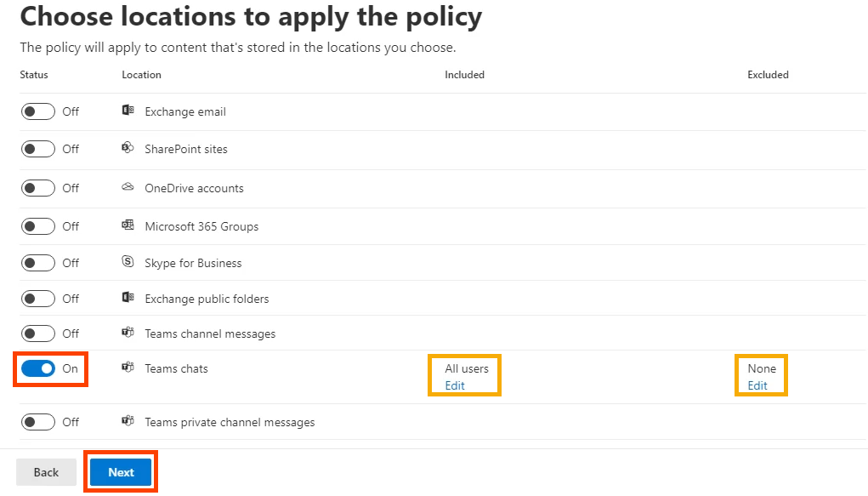
Task: Switch on OneDrive accounts location
Action: 38,188
